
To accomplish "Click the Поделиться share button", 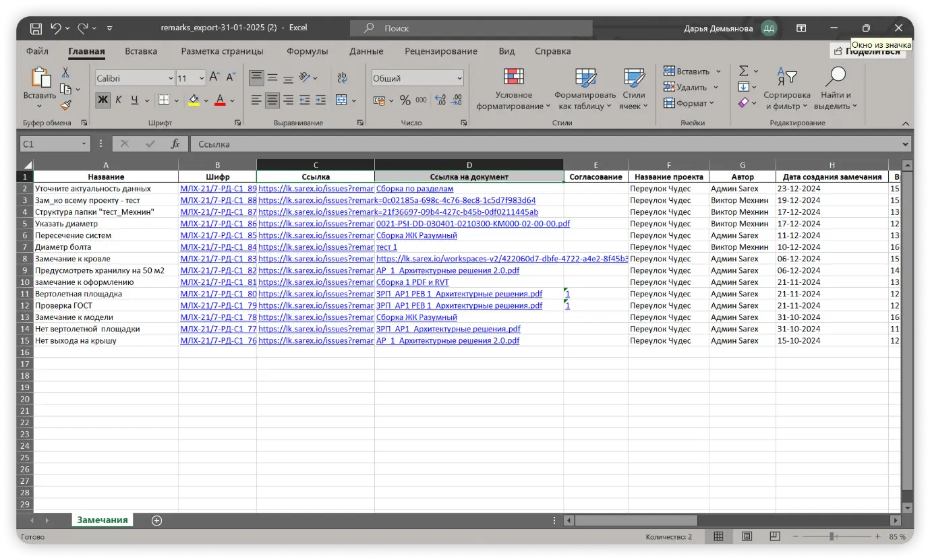I will [867, 51].
